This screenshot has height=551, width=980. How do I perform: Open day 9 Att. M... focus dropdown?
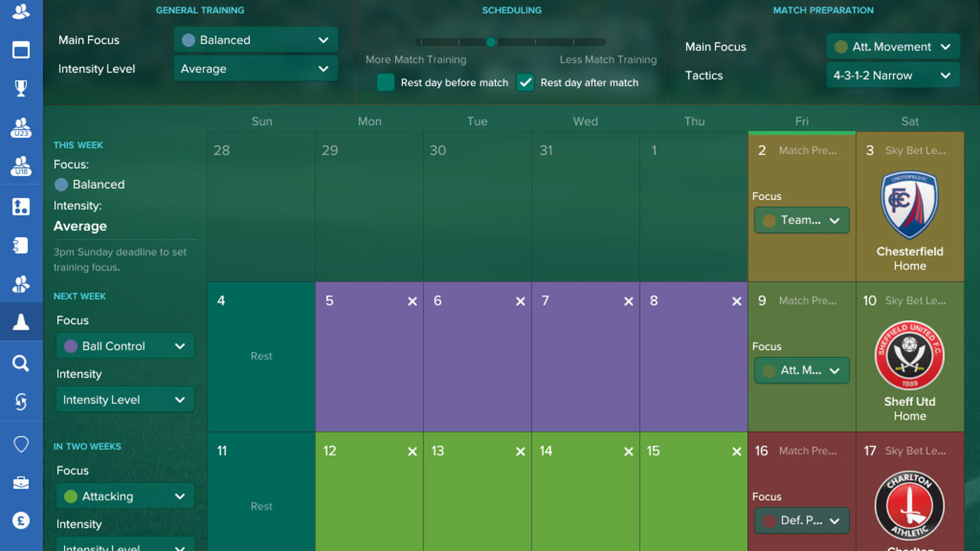click(x=802, y=370)
